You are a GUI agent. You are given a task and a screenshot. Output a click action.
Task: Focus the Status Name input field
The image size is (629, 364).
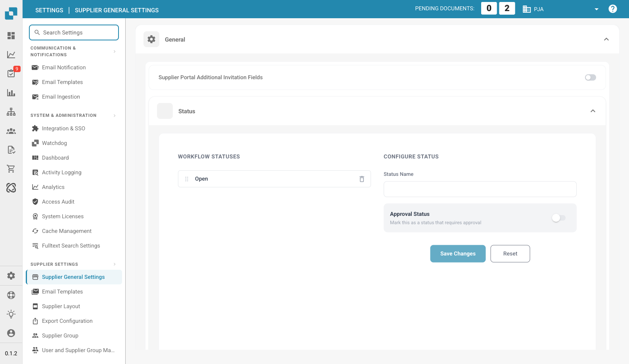click(x=480, y=189)
